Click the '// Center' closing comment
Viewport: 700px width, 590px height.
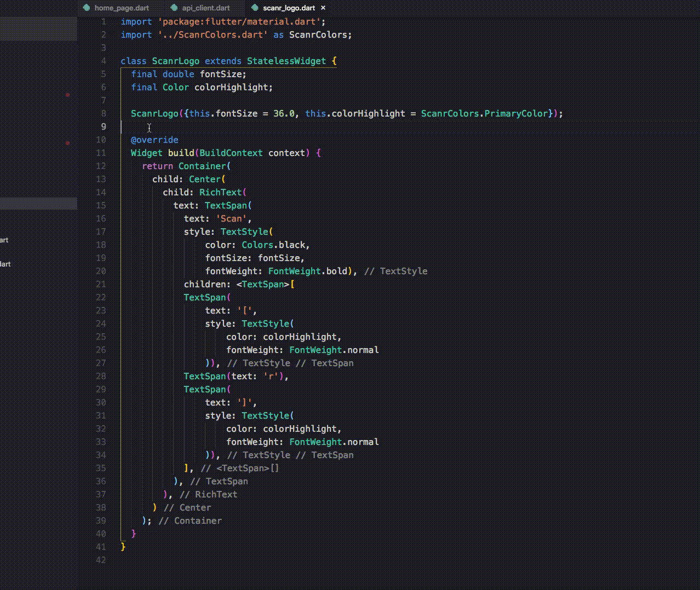pos(187,507)
